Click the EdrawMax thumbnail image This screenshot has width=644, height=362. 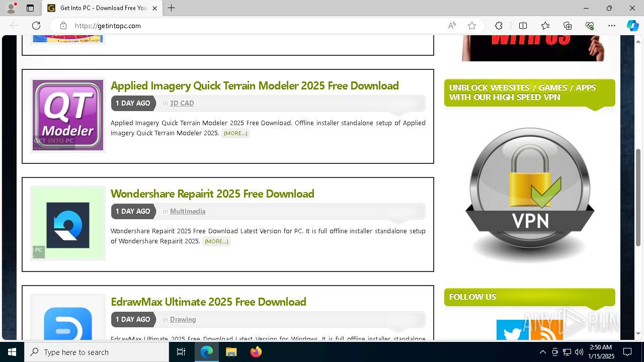coord(68,317)
